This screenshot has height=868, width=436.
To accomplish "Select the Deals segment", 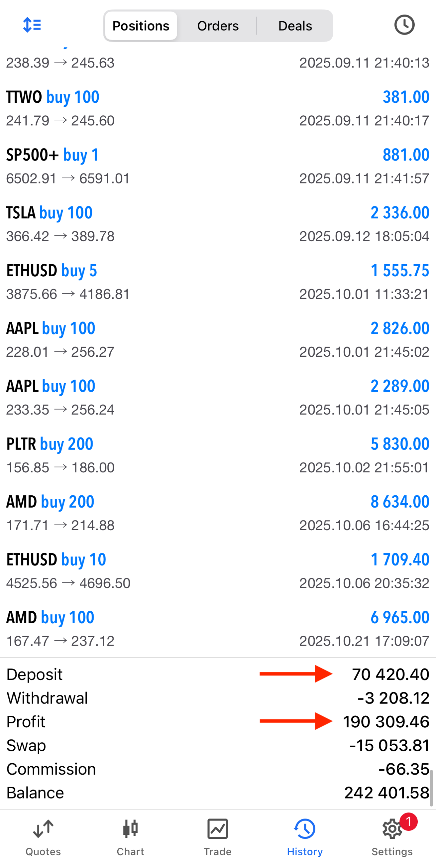I will (295, 26).
